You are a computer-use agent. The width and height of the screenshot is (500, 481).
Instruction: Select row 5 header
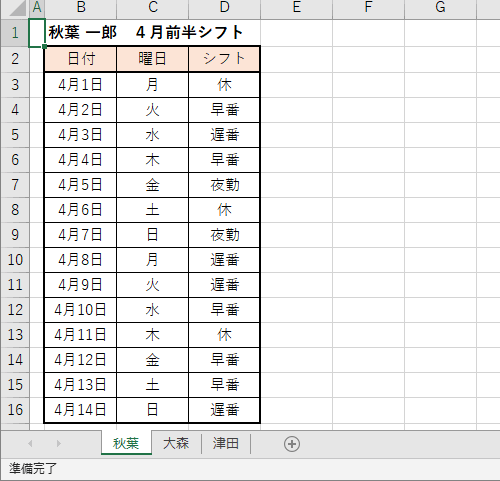(15, 135)
